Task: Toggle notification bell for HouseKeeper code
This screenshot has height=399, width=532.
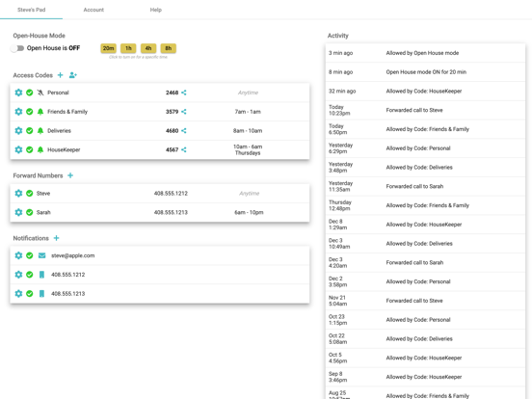Action: click(40, 149)
